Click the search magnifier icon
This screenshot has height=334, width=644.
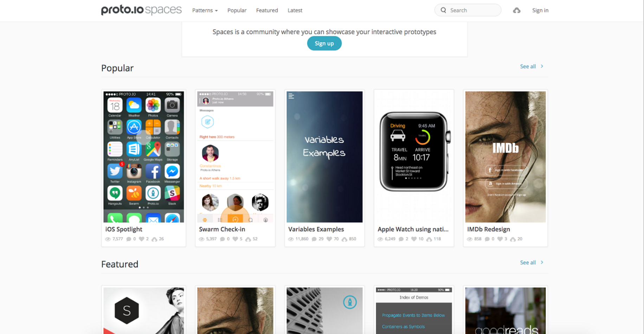[443, 10]
